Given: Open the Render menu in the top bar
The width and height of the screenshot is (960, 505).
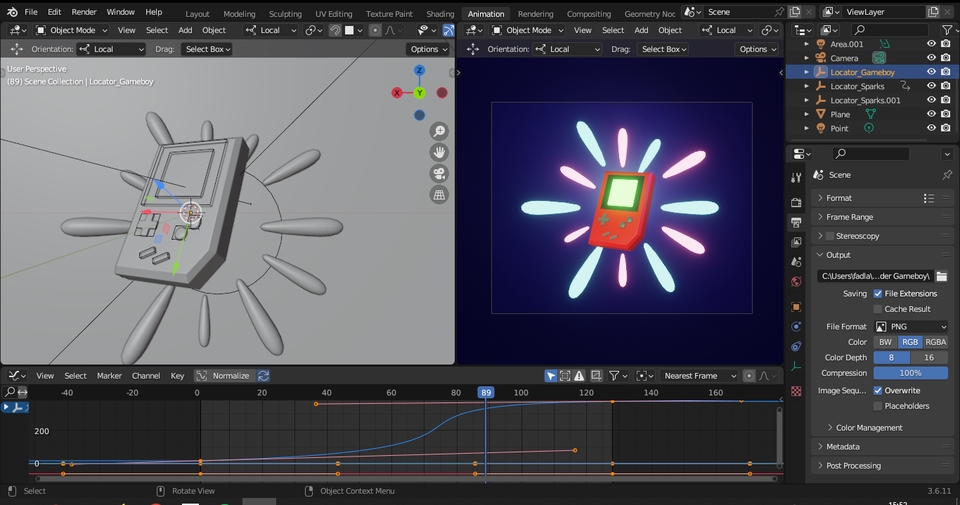Looking at the screenshot, I should (84, 12).
